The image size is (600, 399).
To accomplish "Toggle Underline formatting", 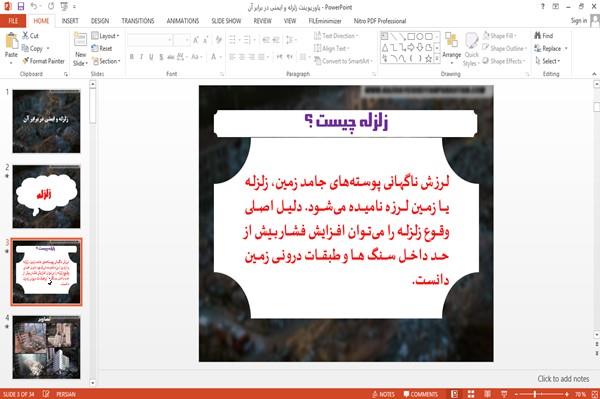I will 152,57.
